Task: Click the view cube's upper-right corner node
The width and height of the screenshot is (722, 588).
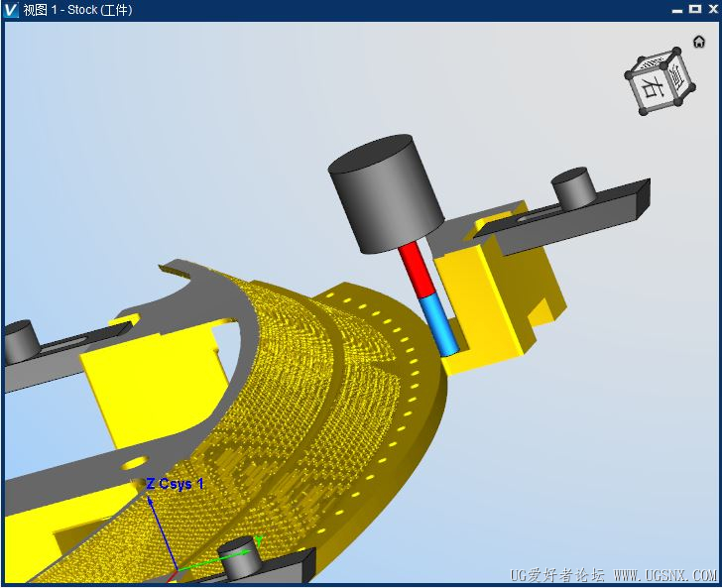Action: coord(676,51)
